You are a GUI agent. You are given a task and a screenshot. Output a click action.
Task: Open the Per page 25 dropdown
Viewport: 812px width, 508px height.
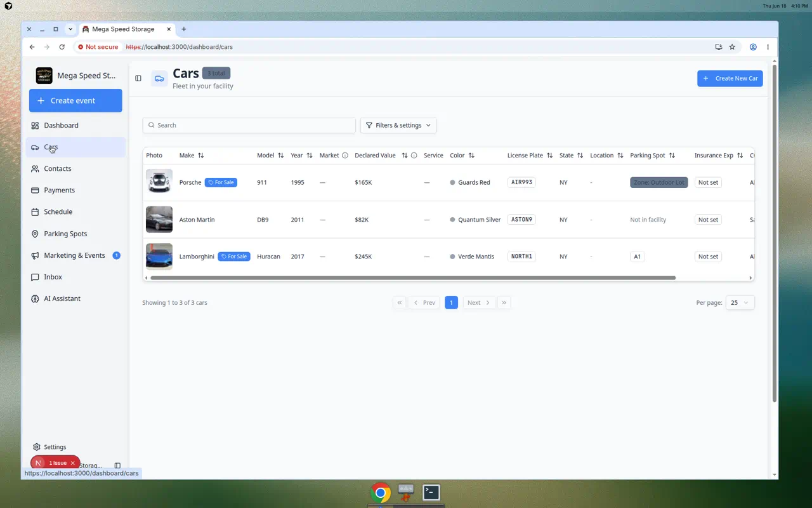click(x=740, y=303)
